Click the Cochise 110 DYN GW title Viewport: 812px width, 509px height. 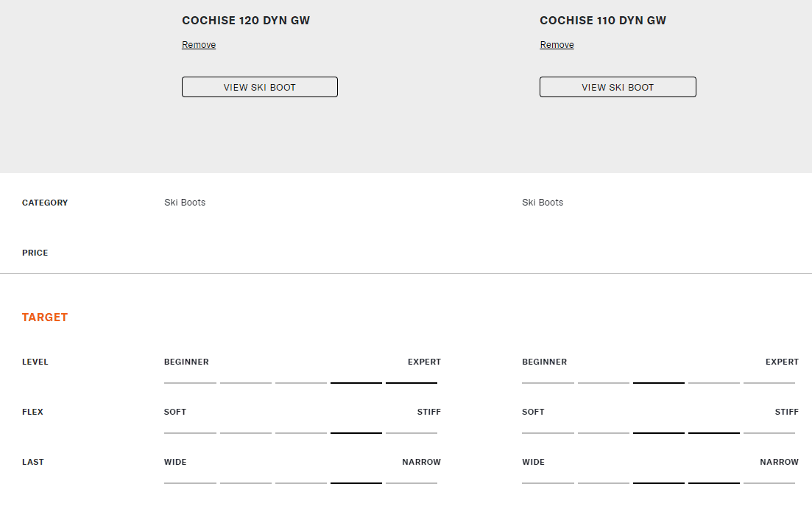coord(603,21)
